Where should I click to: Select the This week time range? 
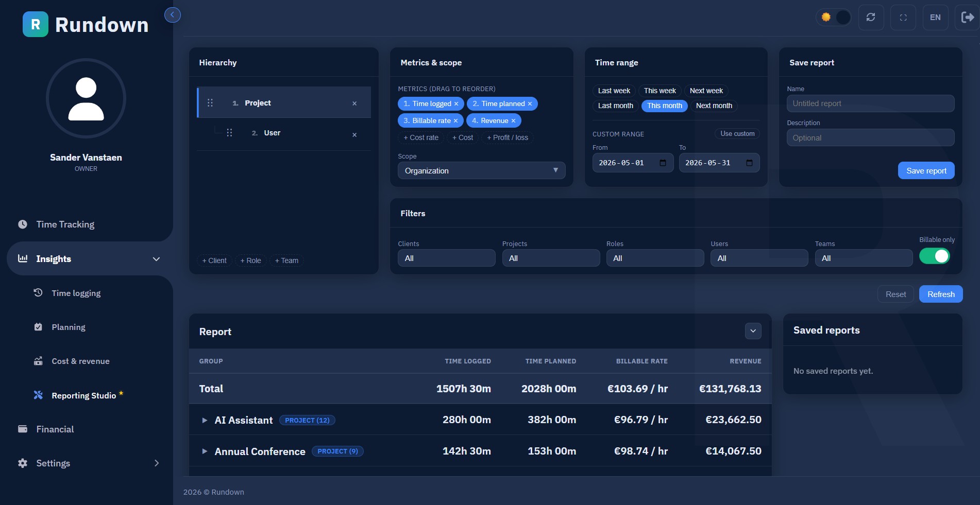tap(660, 91)
